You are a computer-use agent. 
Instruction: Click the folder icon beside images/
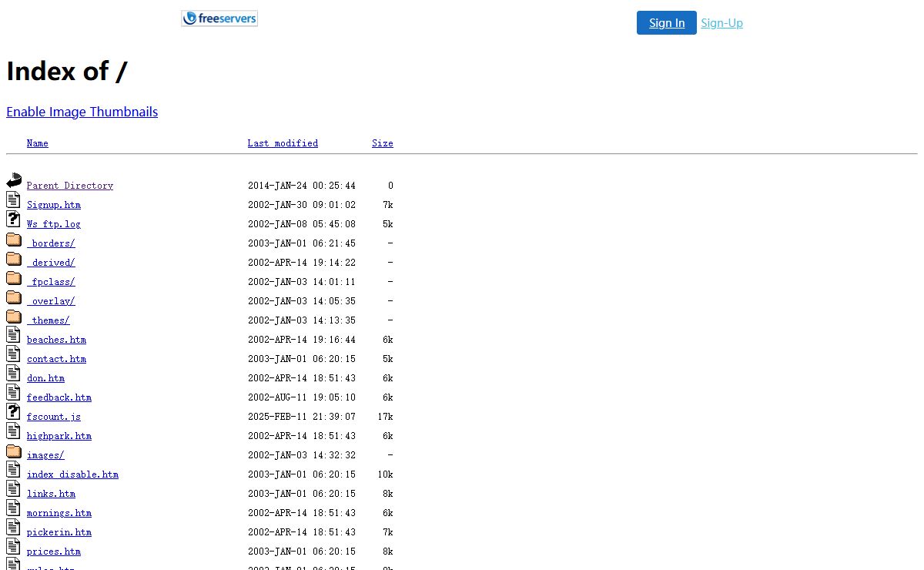click(14, 451)
